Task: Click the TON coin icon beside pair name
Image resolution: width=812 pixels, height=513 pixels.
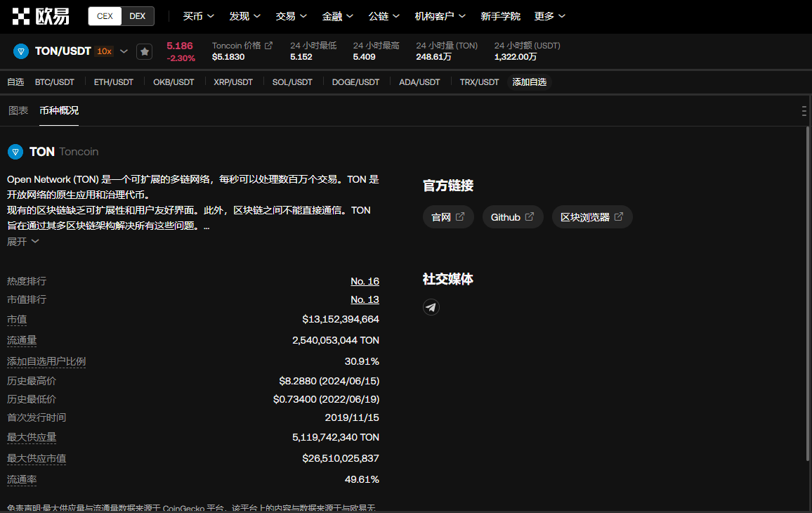Action: [x=21, y=51]
